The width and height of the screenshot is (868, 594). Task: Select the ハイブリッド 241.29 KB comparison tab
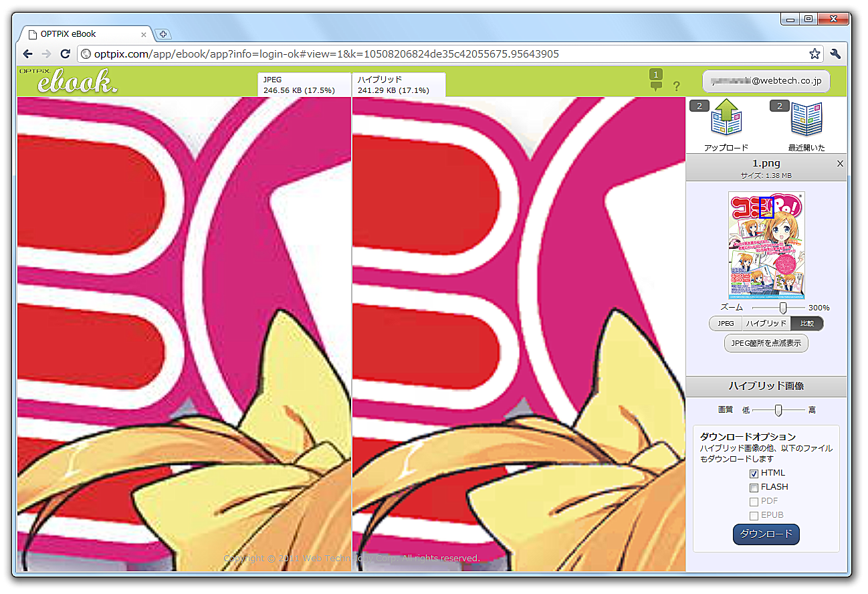(399, 85)
